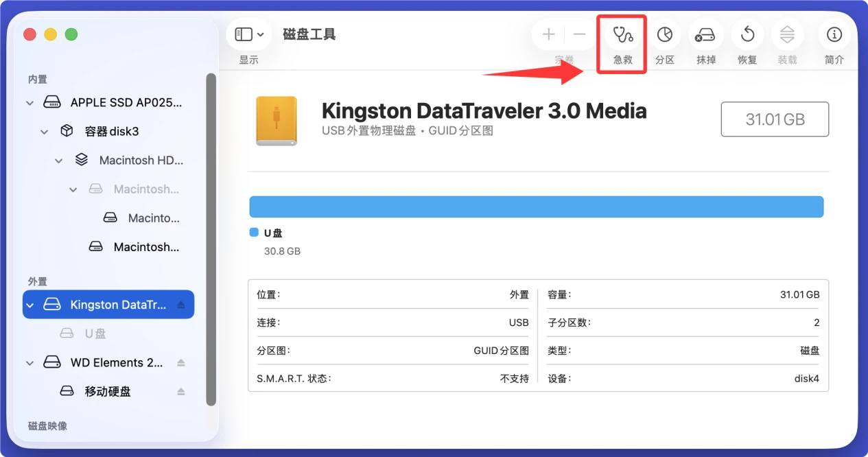Open the Partition (分区) tool
Viewport: 868px width, 457px height.
(664, 34)
